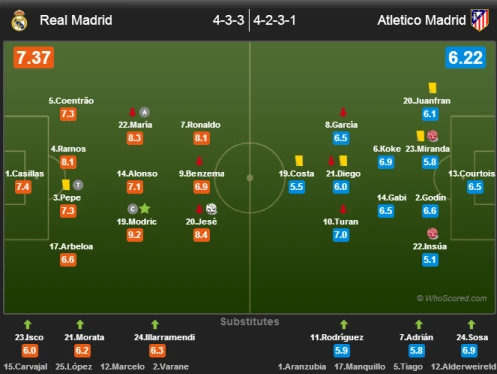
Task: Click the goal ball icon above Jesé
Action: click(211, 209)
